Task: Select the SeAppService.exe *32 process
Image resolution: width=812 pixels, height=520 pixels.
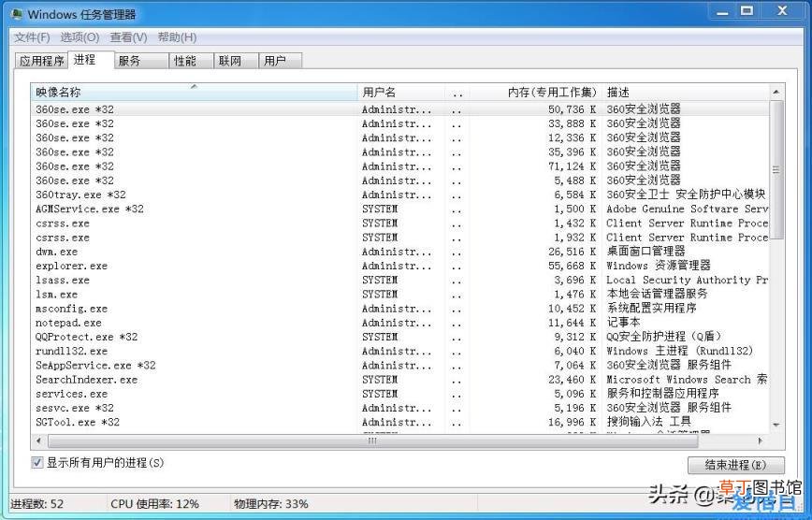Action: tap(399, 366)
